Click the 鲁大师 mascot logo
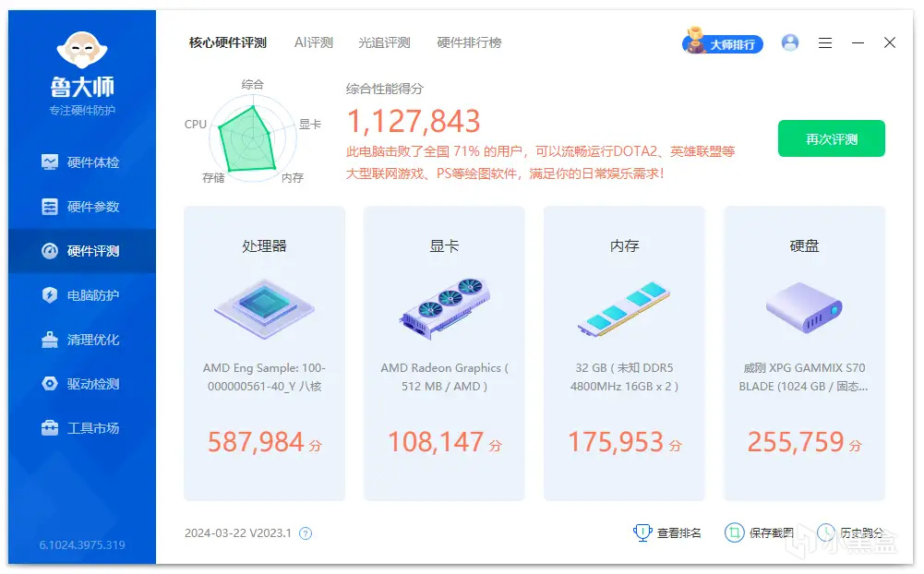 [82, 50]
